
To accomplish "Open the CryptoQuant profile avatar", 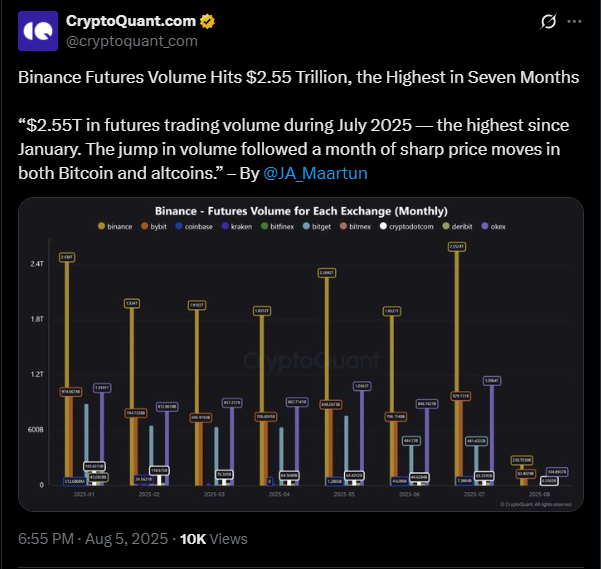I will [38, 31].
